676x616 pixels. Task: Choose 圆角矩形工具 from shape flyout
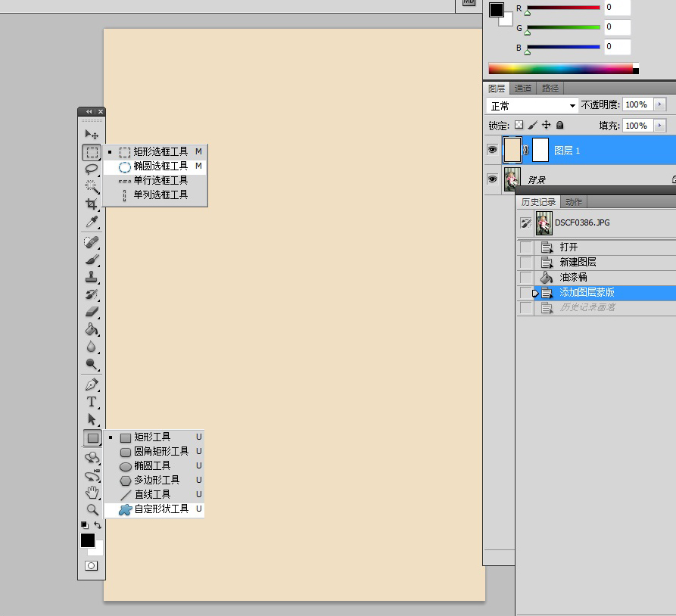(154, 451)
